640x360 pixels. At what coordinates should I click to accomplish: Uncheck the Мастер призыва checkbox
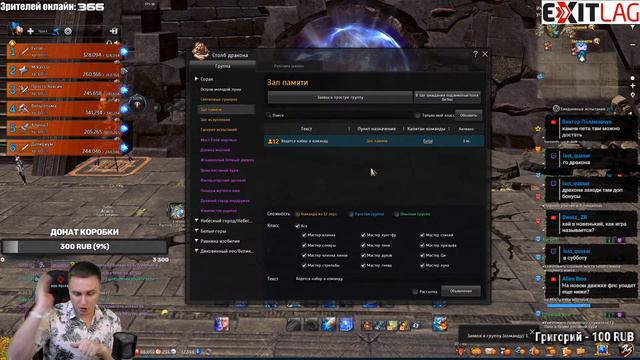[x=422, y=245]
